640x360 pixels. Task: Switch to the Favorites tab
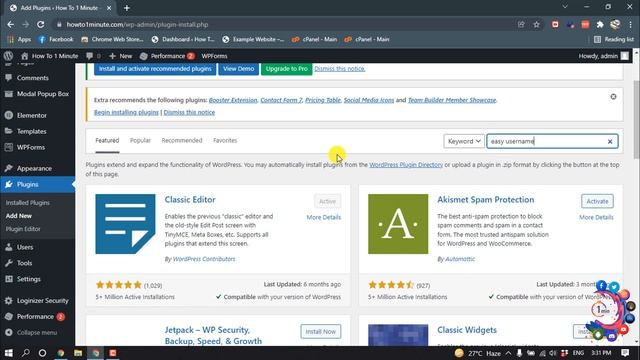pos(225,140)
